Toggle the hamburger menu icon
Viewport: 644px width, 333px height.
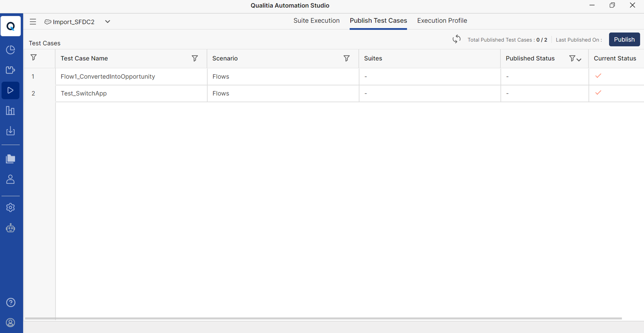33,22
